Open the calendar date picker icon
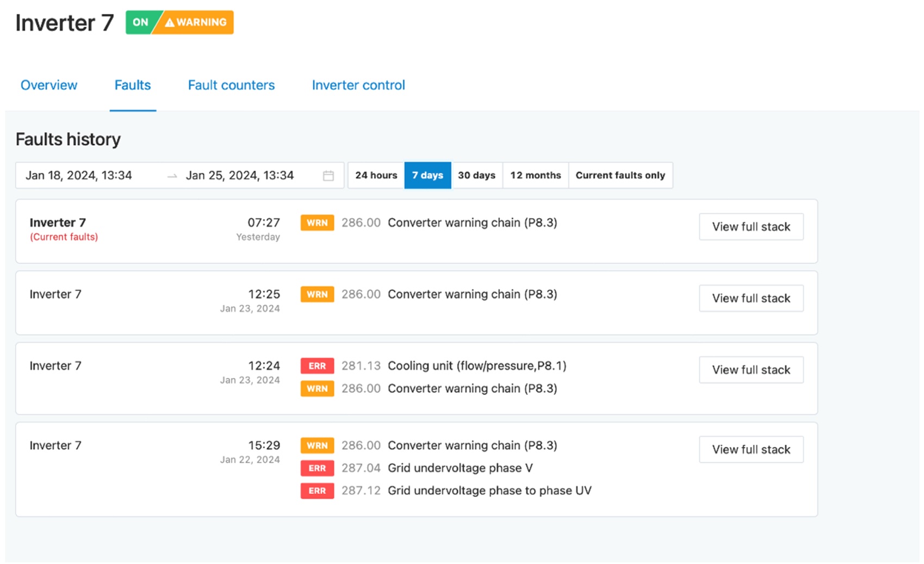Image resolution: width=924 pixels, height=564 pixels. [x=328, y=176]
